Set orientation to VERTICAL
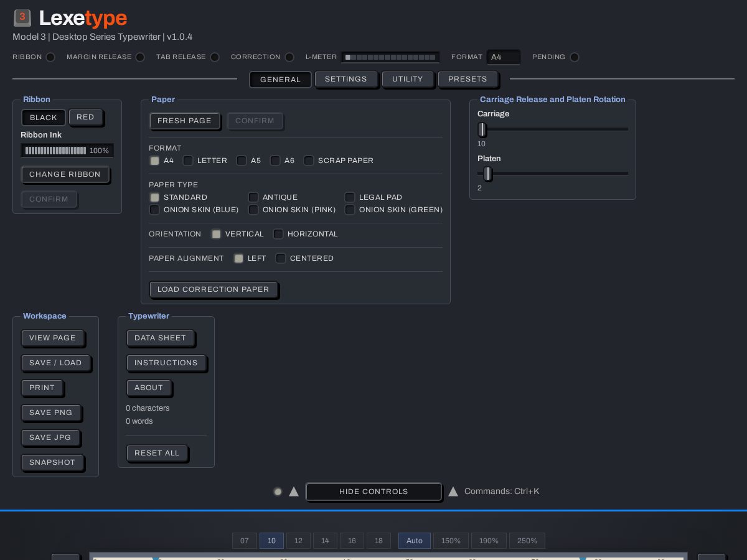747x560 pixels. click(216, 234)
